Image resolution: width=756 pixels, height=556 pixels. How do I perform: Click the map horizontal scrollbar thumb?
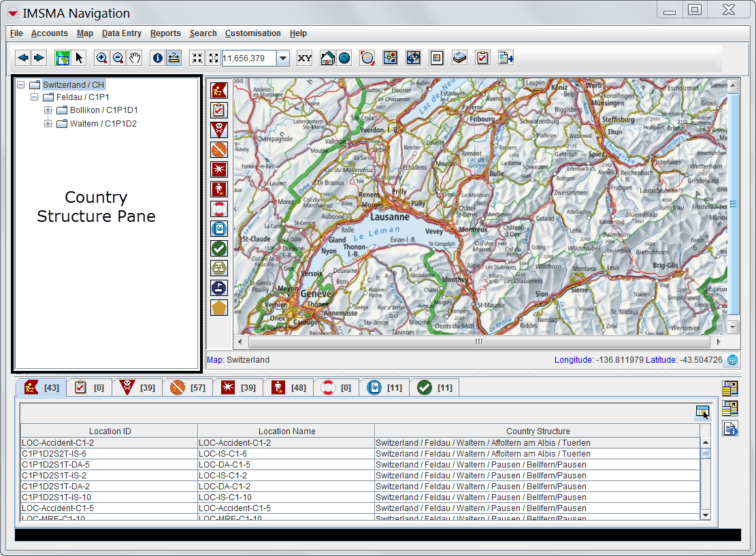478,342
